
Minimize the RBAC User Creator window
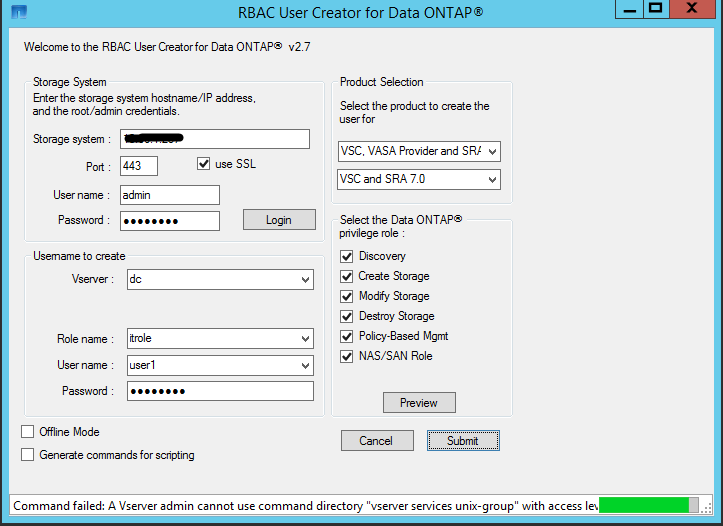629,10
